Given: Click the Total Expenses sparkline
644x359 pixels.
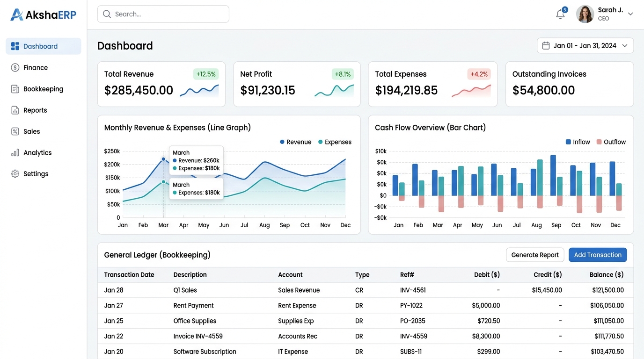Looking at the screenshot, I should [x=471, y=91].
